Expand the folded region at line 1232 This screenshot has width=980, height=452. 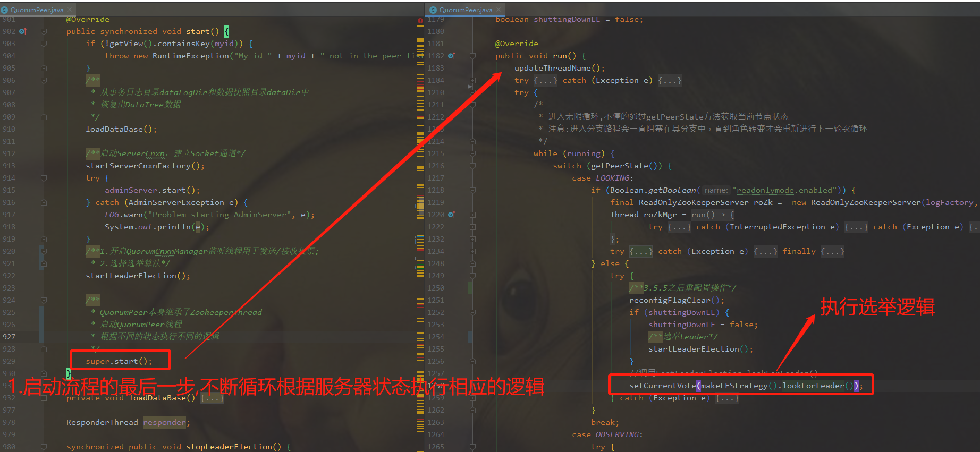472,239
